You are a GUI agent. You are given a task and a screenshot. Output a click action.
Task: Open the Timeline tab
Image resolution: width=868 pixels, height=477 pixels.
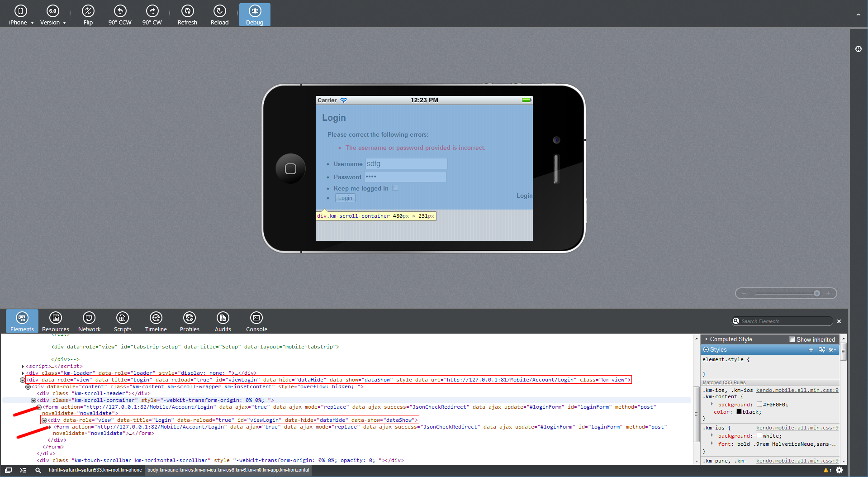point(156,321)
